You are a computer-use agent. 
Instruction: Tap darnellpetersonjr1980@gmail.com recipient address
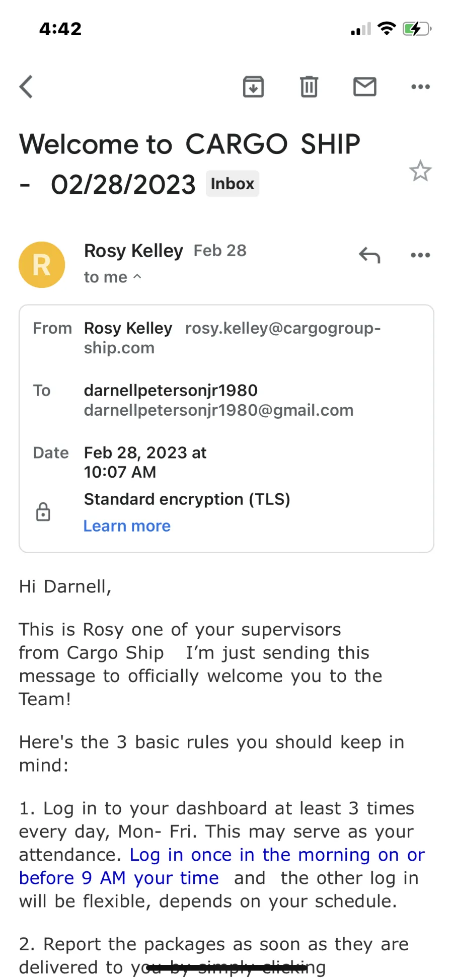pyautogui.click(x=218, y=410)
